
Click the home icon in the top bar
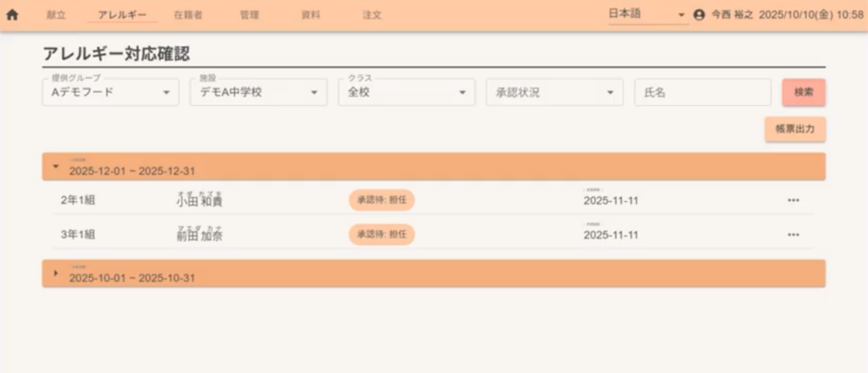[x=13, y=15]
